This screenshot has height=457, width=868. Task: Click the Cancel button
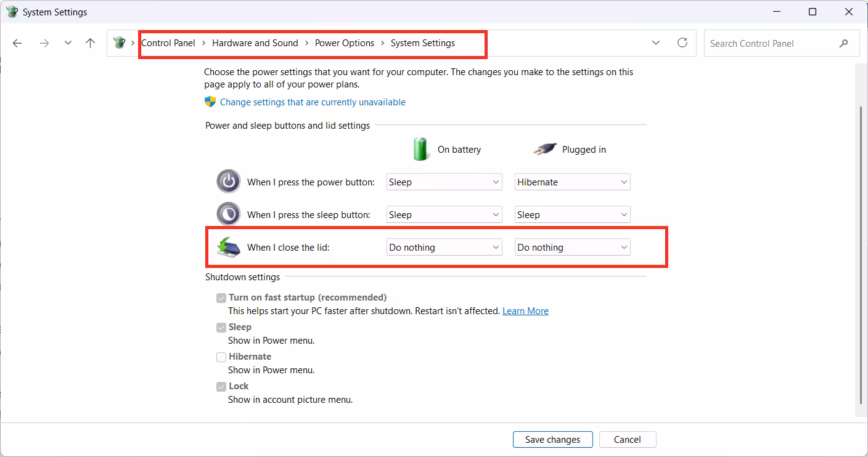tap(628, 439)
